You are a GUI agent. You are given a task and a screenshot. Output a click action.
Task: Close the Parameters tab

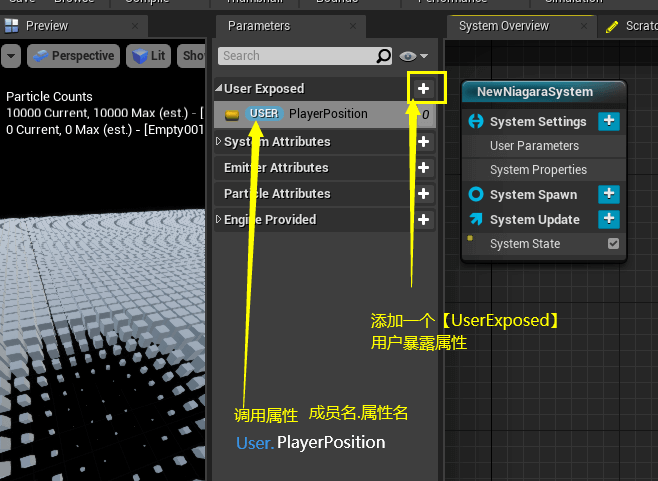(x=353, y=26)
